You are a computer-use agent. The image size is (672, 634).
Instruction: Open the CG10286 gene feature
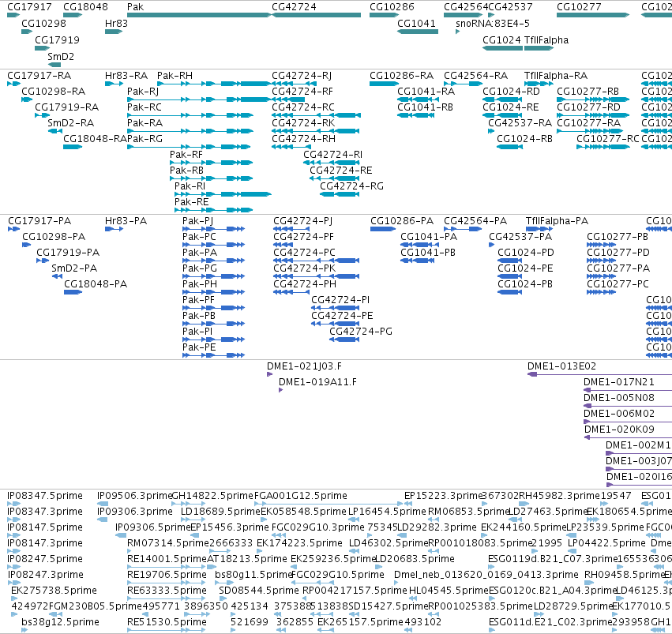point(384,15)
